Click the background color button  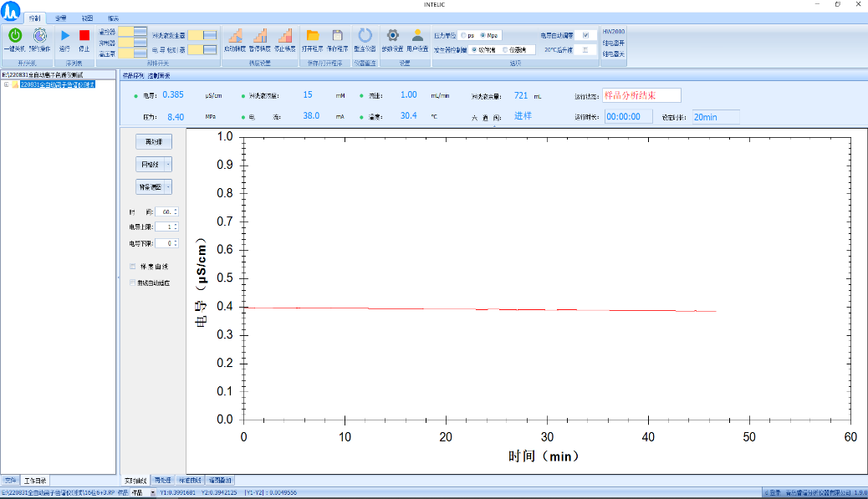(150, 187)
